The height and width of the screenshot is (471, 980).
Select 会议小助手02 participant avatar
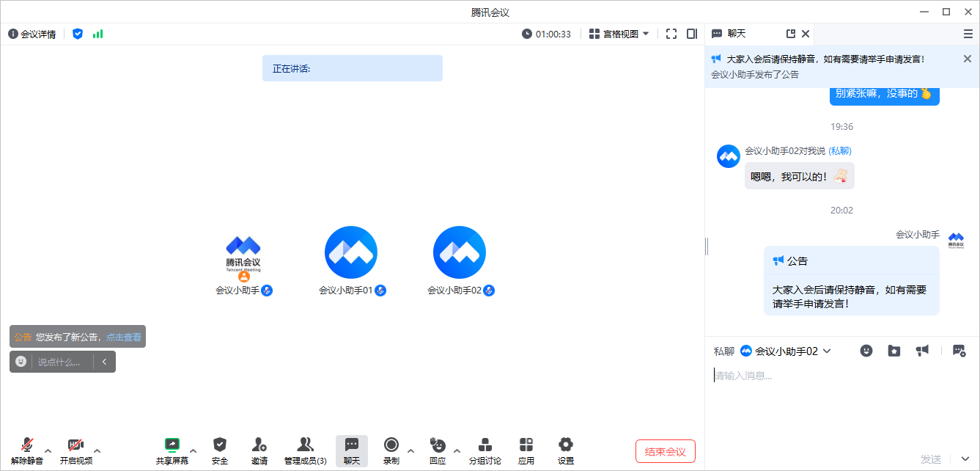[460, 252]
